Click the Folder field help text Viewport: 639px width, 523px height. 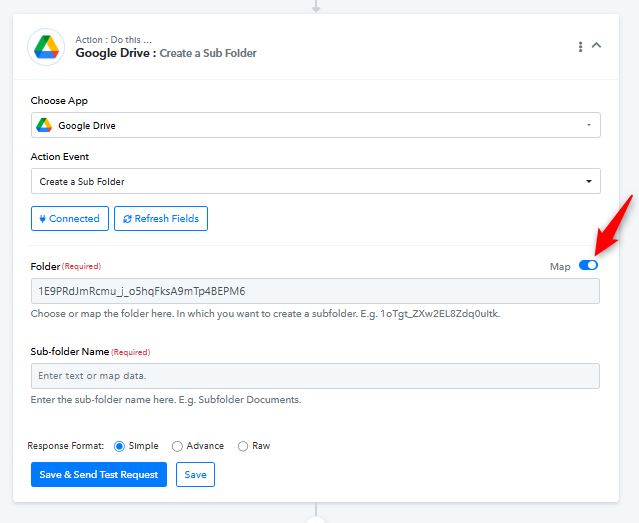(x=265, y=314)
